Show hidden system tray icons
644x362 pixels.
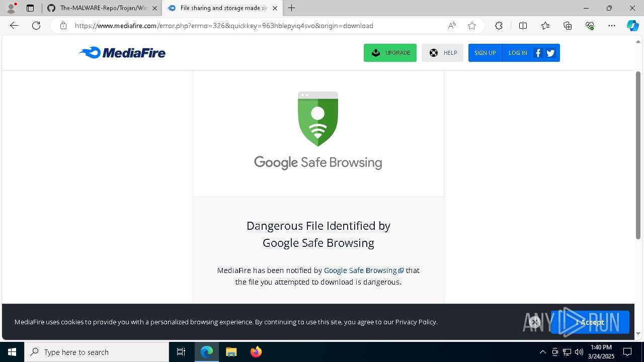[542, 352]
